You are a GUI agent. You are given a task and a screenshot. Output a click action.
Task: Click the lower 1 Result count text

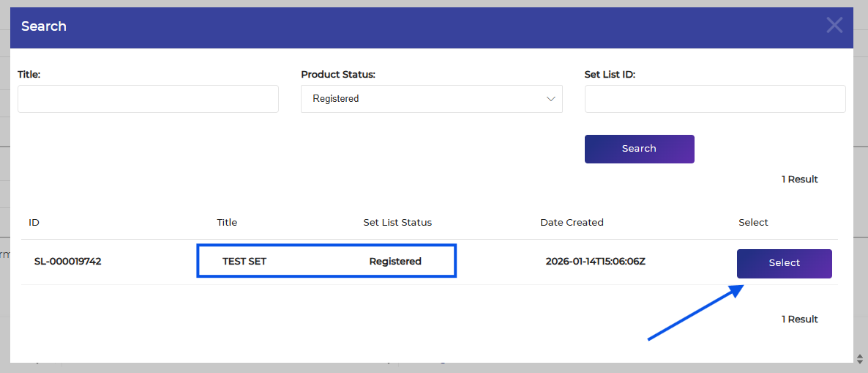[x=799, y=319]
